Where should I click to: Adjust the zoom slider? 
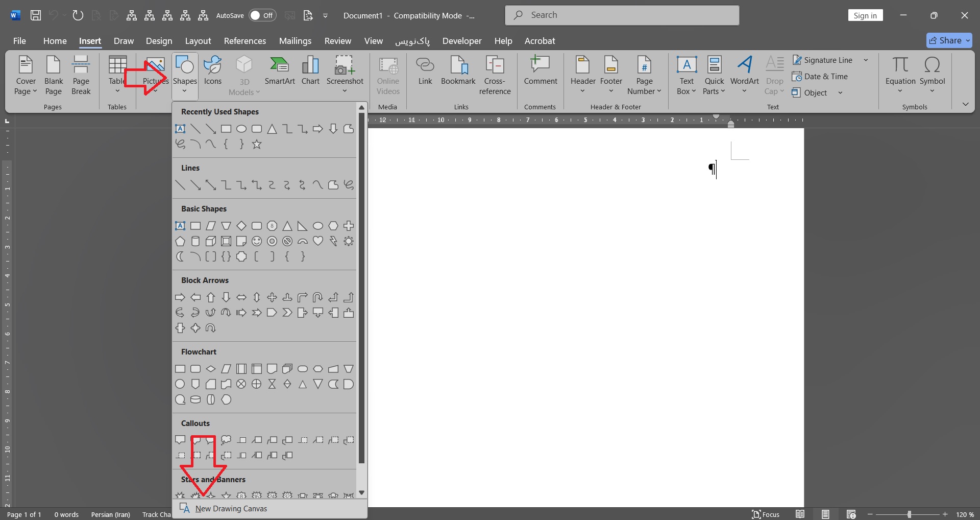(909, 514)
